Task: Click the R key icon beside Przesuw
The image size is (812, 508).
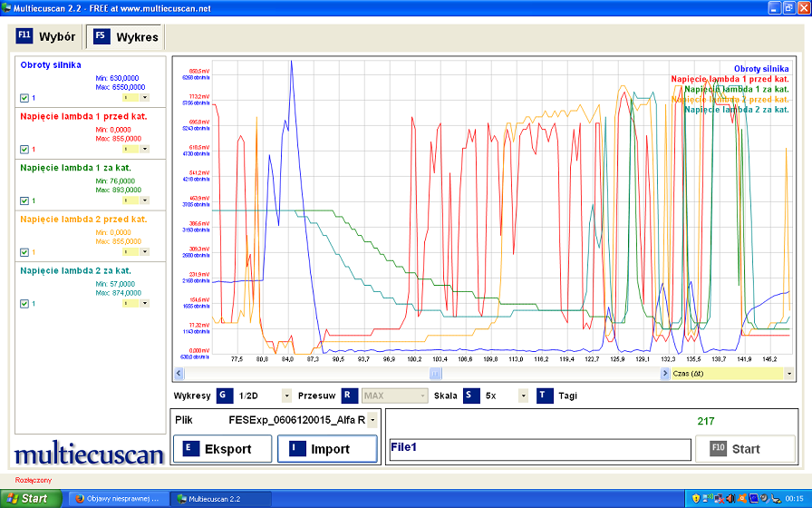Action: (x=350, y=396)
